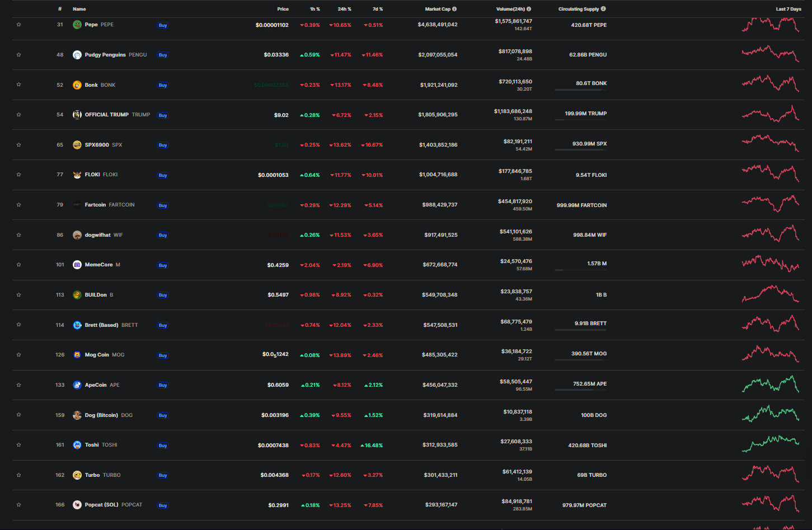The height and width of the screenshot is (530, 812).
Task: Sort coins by Market Cap header
Action: pyautogui.click(x=438, y=9)
